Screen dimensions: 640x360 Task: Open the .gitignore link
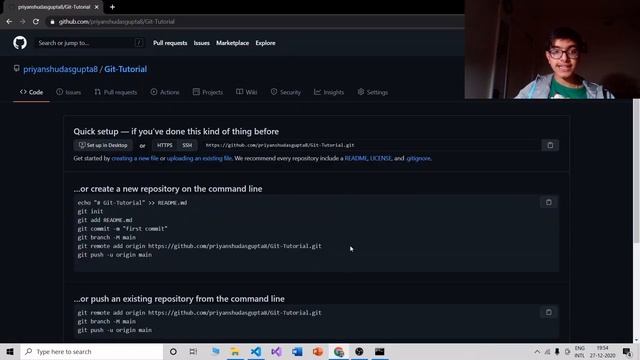click(x=418, y=158)
